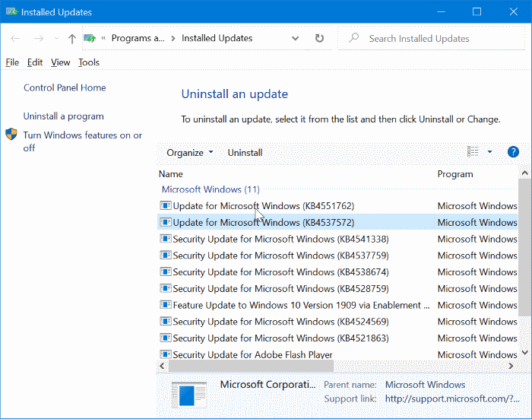Click the icon of update KB4524569
532x419 pixels.
166,321
